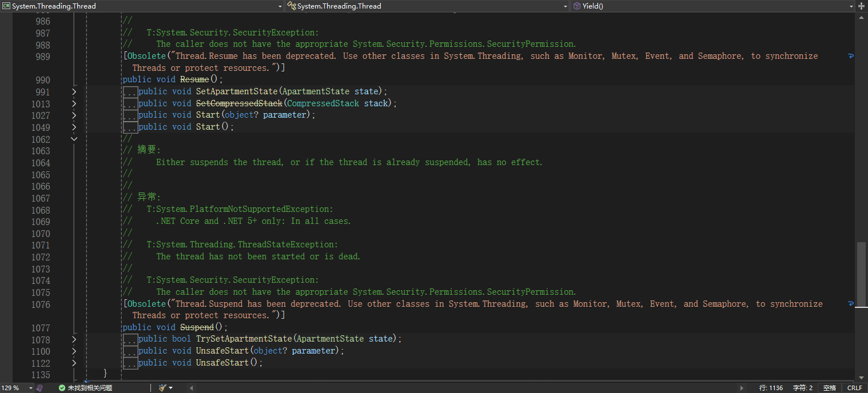
Task: Click the green no-issues checkmark icon
Action: 62,388
